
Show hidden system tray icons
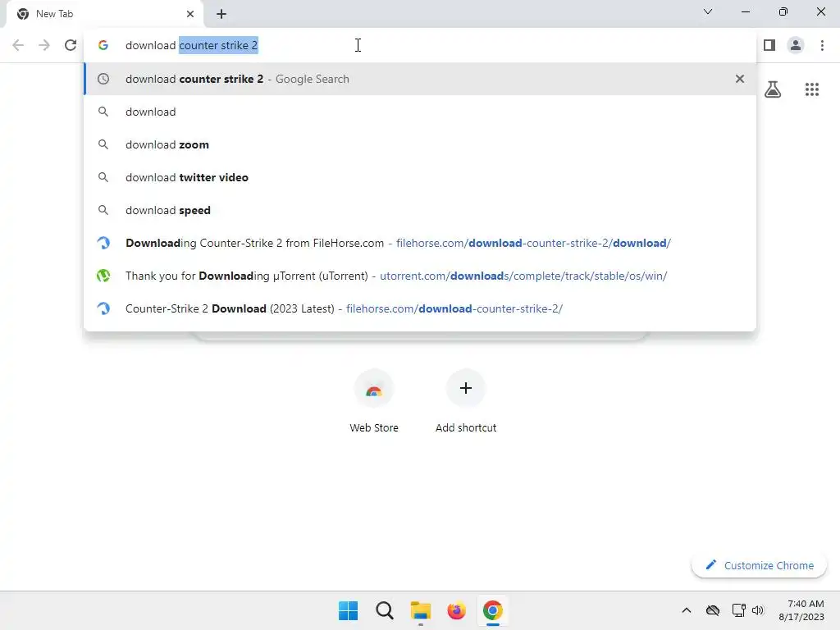coord(687,610)
